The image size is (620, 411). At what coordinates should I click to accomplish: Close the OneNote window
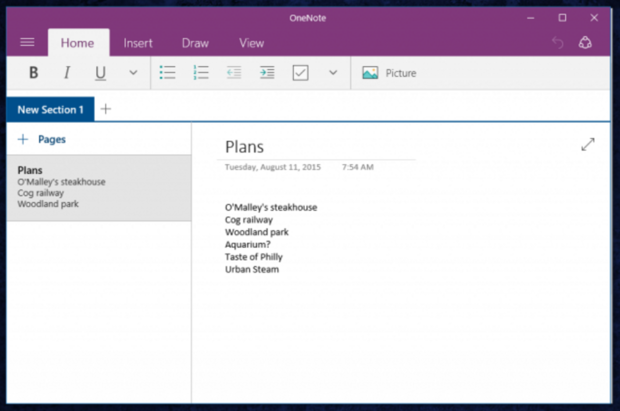coord(594,18)
